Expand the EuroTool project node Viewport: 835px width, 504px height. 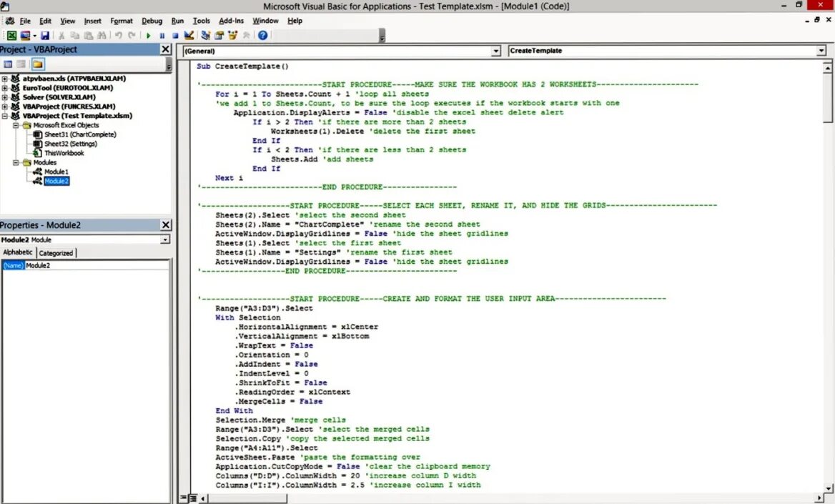tap(5, 88)
